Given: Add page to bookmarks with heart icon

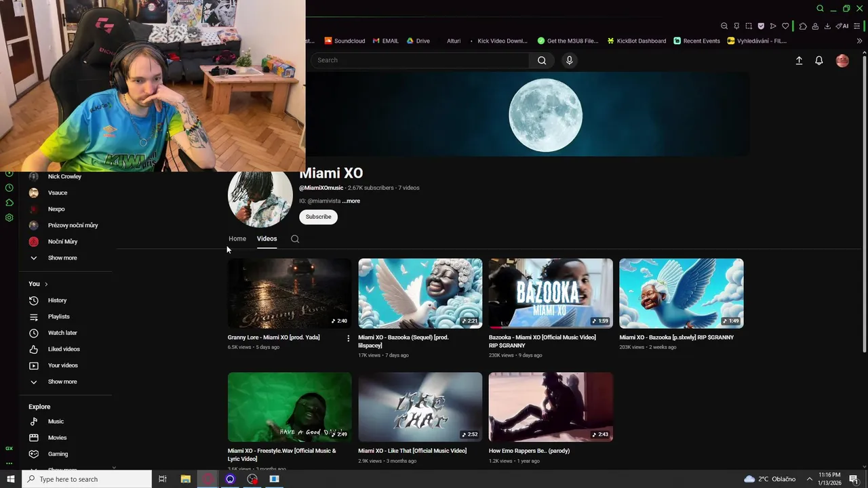Looking at the screenshot, I should coord(785,26).
